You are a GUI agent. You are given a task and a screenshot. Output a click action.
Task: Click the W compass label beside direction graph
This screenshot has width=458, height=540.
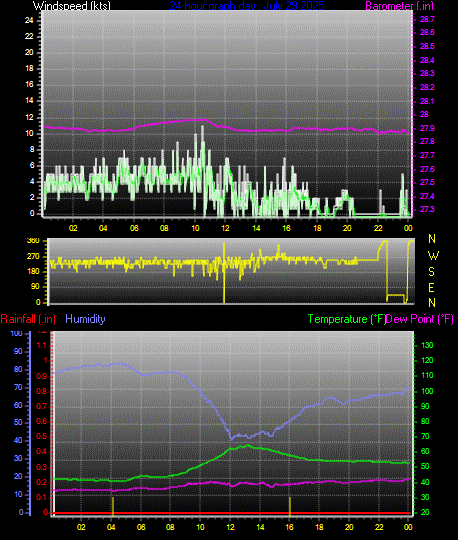tap(433, 256)
